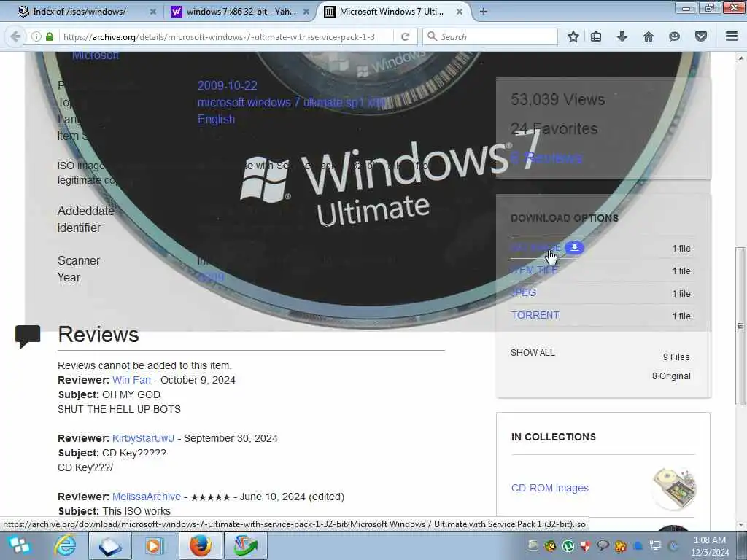Open the green arrow app on the taskbar
Image resolution: width=747 pixels, height=560 pixels.
(246, 545)
